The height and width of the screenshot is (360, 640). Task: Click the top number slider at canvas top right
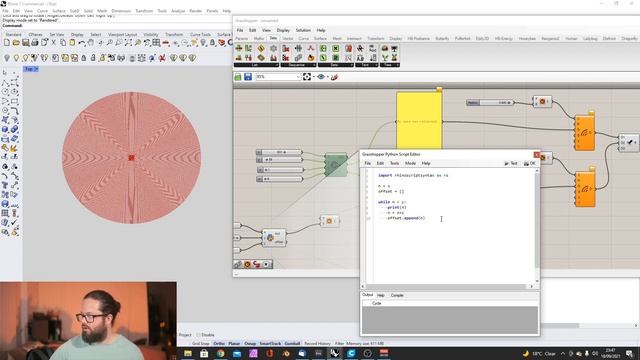490,102
